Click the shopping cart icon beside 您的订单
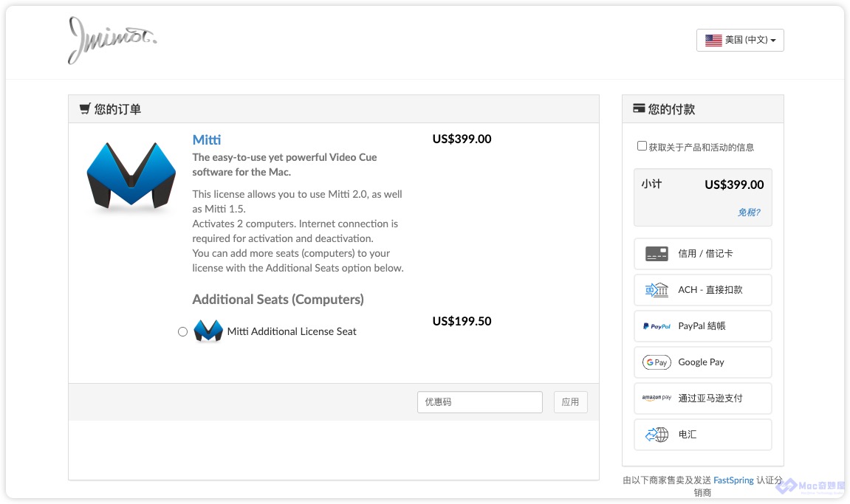 pyautogui.click(x=85, y=109)
